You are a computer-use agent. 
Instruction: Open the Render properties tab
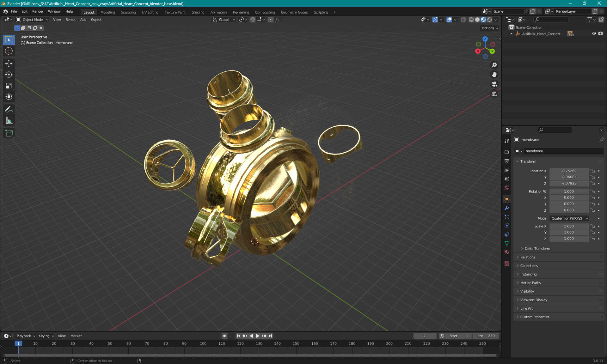coord(507,152)
